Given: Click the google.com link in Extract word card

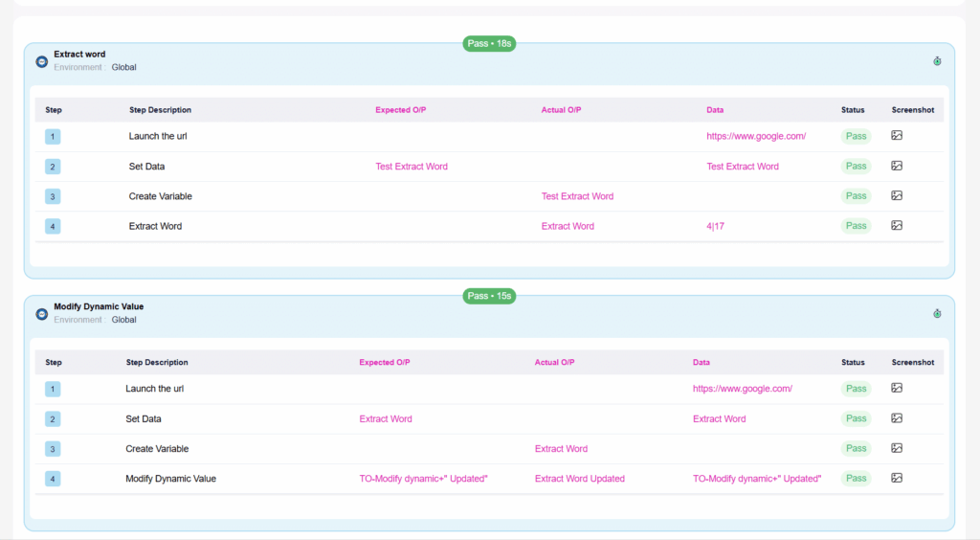Looking at the screenshot, I should coord(755,136).
